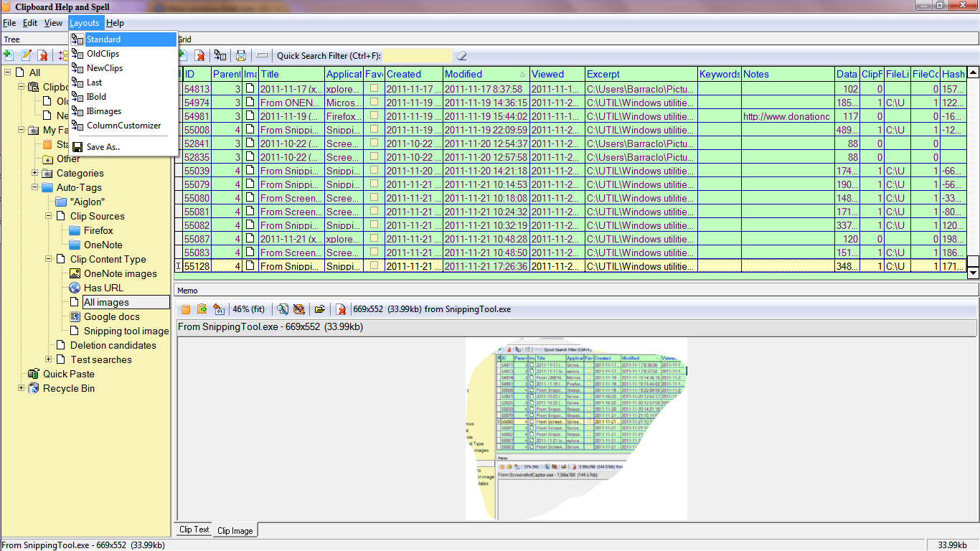Open the Edit menu
The width and height of the screenshot is (980, 551).
point(30,23)
